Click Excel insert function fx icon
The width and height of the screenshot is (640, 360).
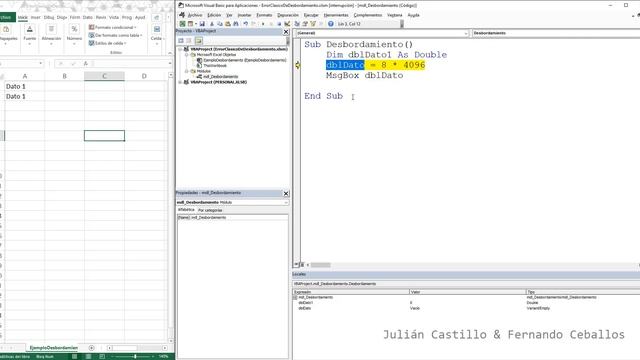click(x=85, y=63)
